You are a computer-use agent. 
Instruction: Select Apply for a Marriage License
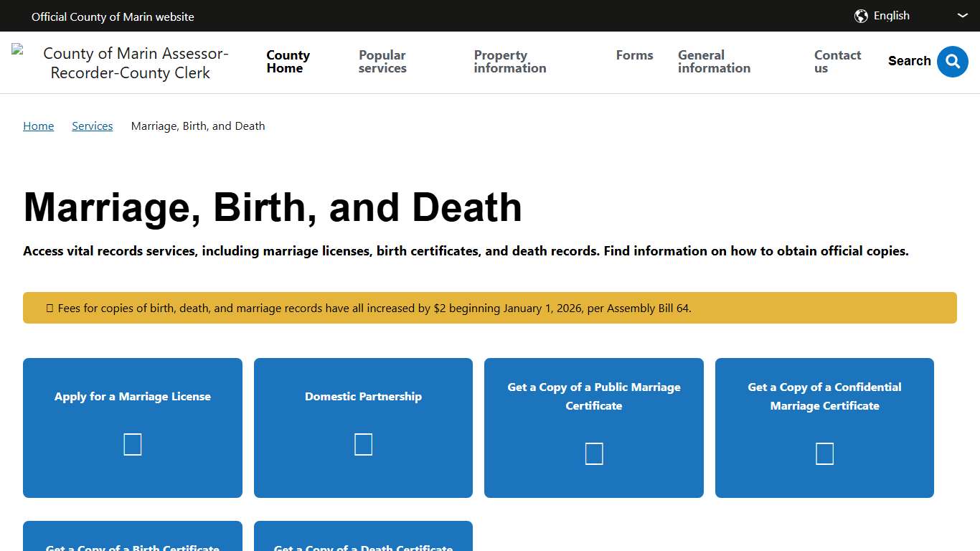coord(132,396)
